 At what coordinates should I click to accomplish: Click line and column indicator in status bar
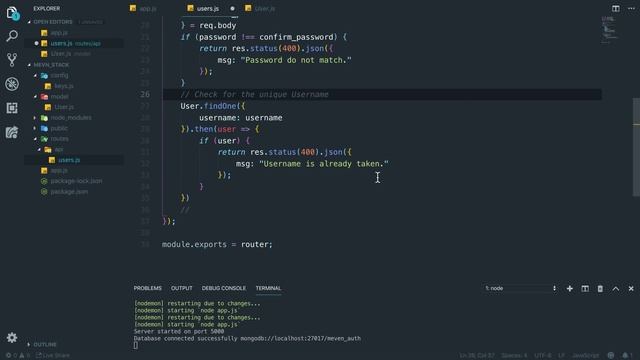coord(477,356)
